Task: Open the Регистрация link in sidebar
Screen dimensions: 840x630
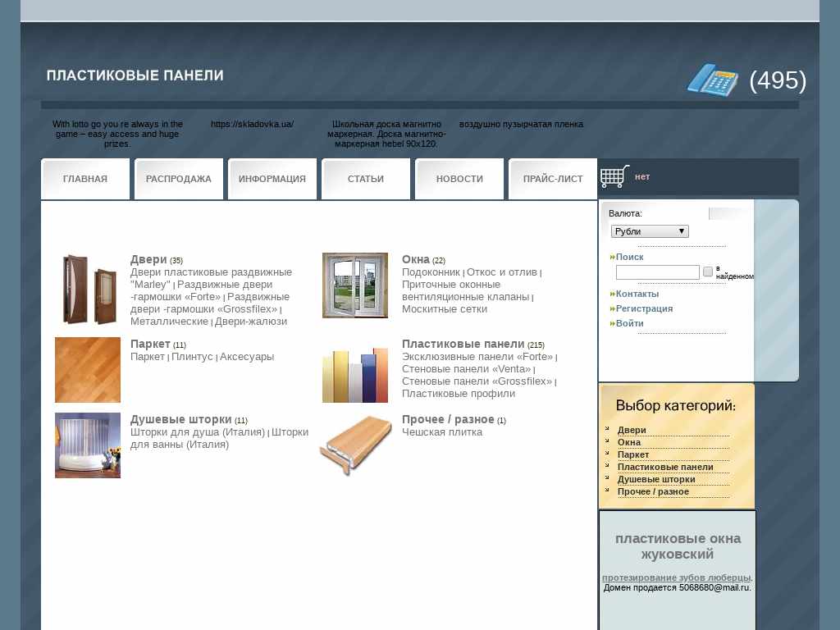Action: click(x=644, y=308)
